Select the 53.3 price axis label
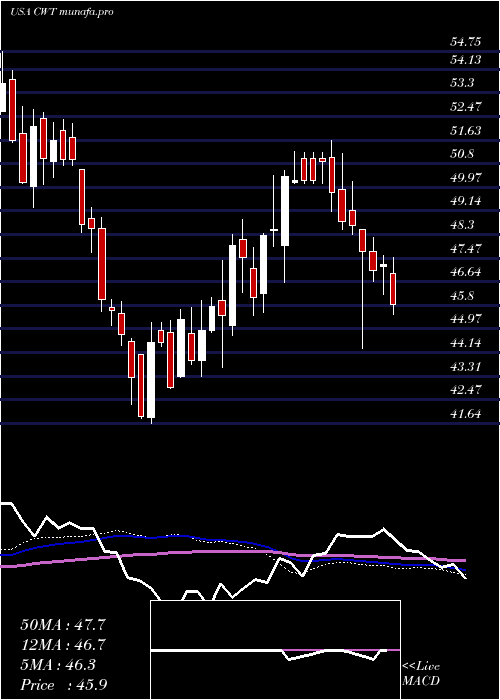500x700 pixels. tap(462, 83)
